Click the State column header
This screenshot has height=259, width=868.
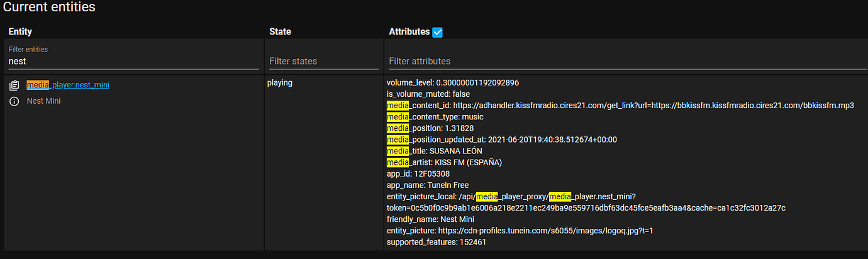coord(280,31)
